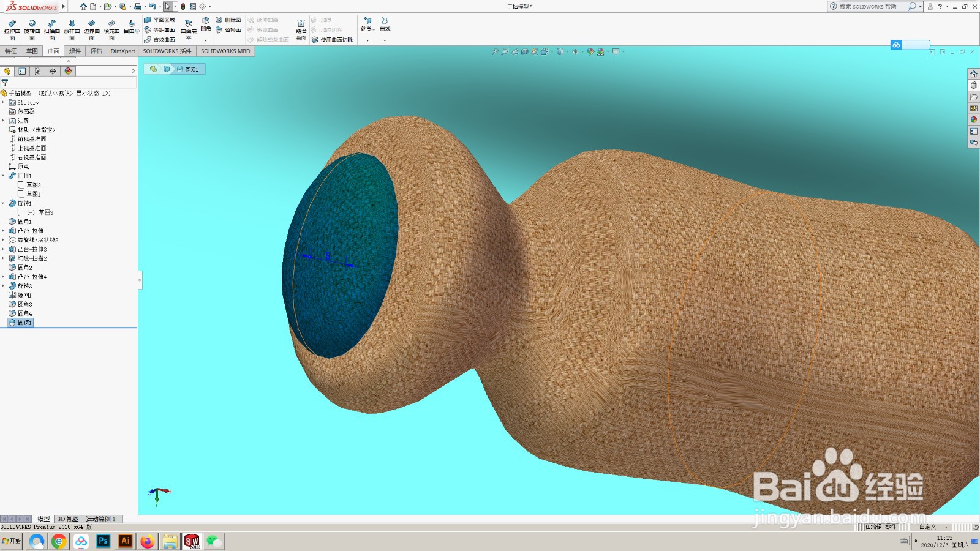Image resolution: width=980 pixels, height=551 pixels.
Task: Click the 直纹曲面 ruled surface tool
Action: coord(159,40)
